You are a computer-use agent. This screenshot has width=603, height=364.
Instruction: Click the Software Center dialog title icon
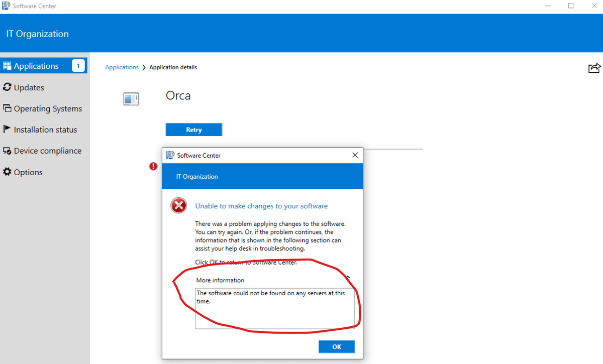pos(170,155)
